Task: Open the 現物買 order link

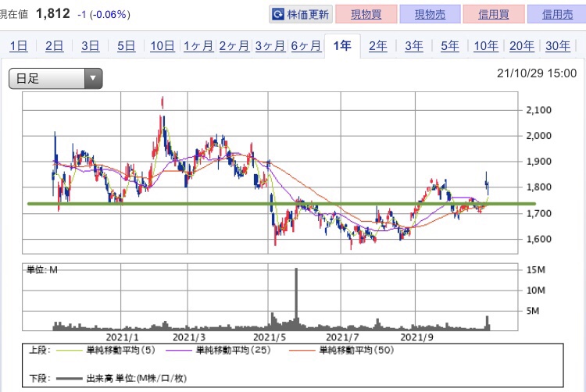Action: coord(366,15)
